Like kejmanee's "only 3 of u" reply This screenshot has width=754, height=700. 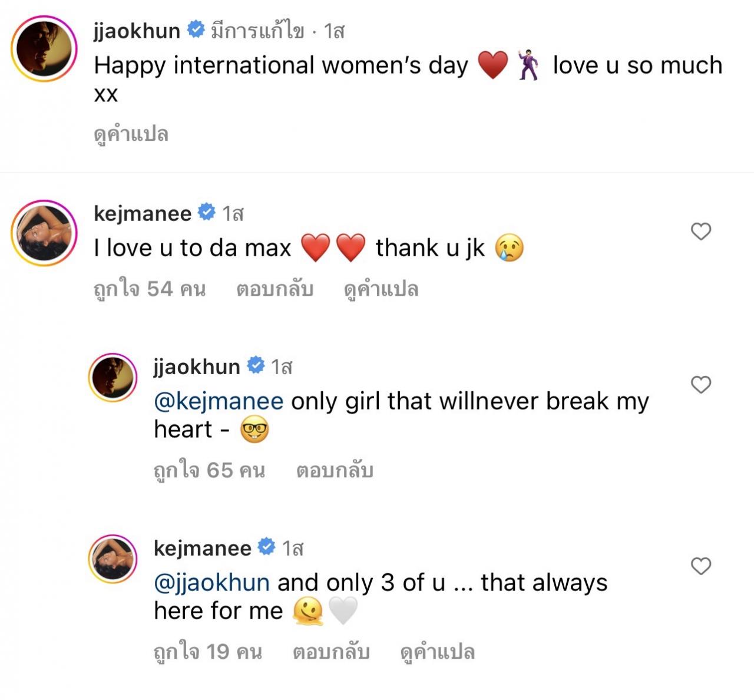click(700, 566)
